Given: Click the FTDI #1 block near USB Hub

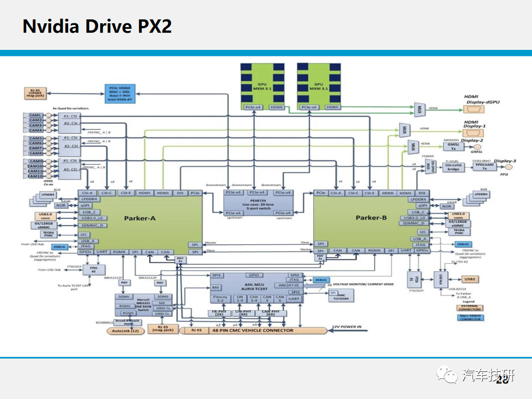Looking at the screenshot, I should 414,279.
